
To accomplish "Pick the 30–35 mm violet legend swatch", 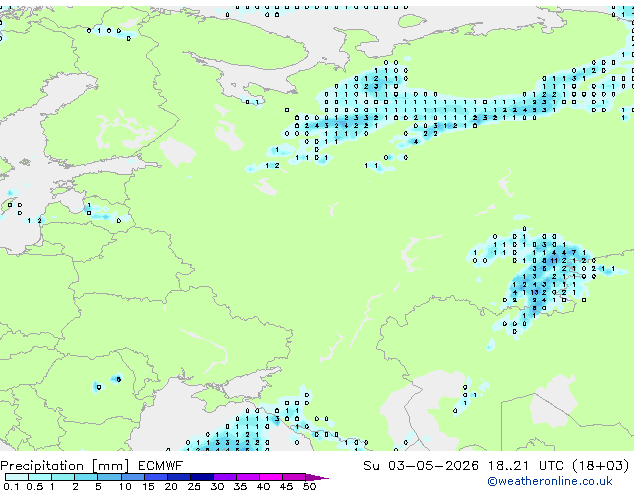I will coord(225,477).
